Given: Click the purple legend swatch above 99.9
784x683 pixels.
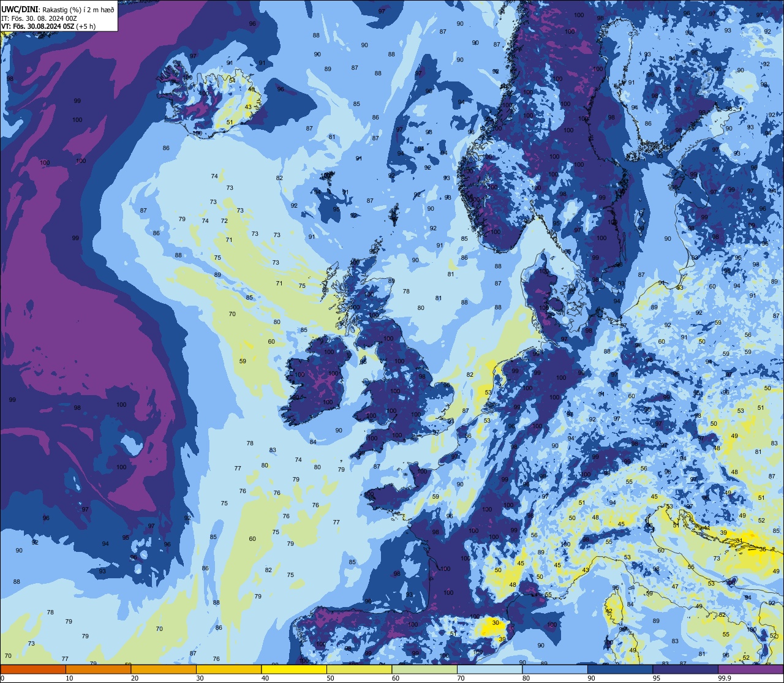Looking at the screenshot, I should tap(751, 669).
